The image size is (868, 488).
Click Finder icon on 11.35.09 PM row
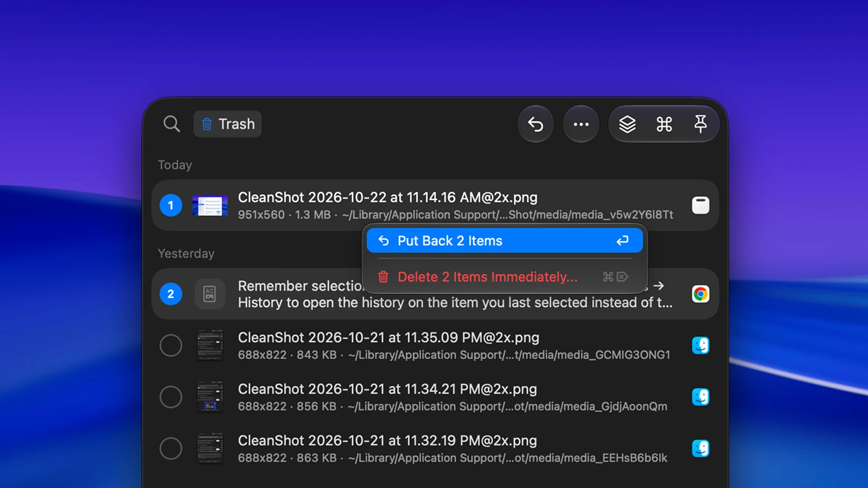(700, 345)
